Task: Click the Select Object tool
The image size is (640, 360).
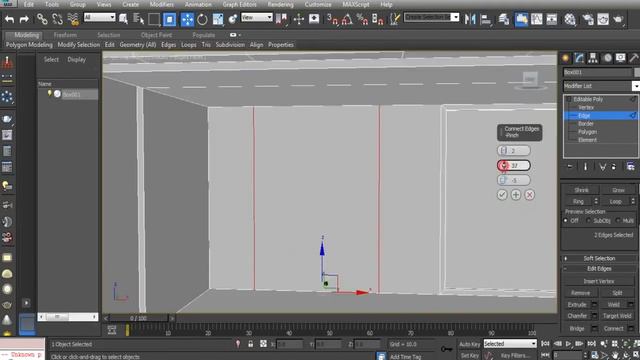Action: pyautogui.click(x=123, y=19)
